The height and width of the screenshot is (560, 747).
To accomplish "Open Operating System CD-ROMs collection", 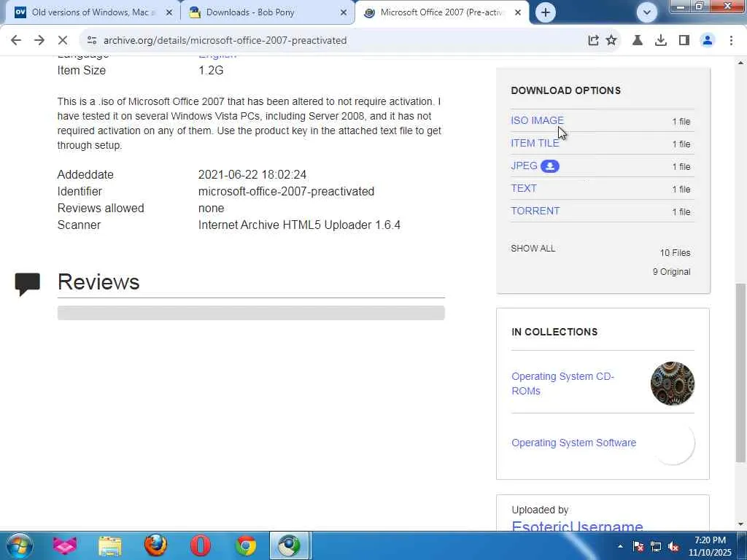I will (x=562, y=384).
